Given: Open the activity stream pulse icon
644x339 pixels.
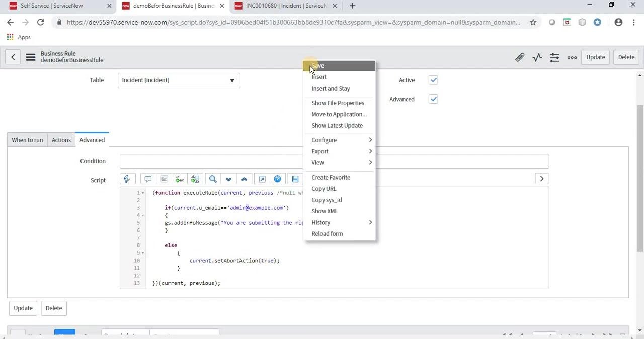Looking at the screenshot, I should [537, 57].
